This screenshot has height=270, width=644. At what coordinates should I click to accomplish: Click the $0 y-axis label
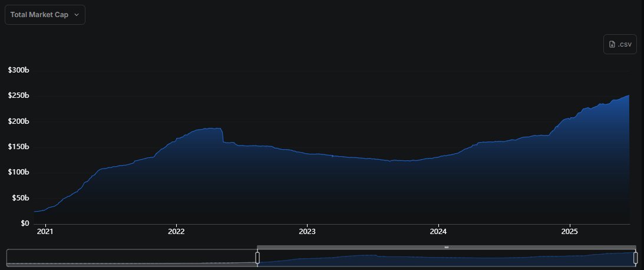25,223
